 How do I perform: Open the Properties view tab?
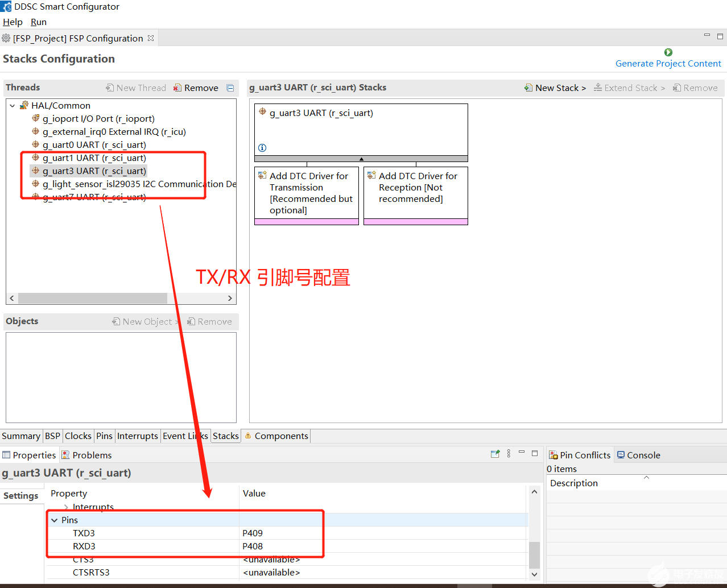click(x=29, y=455)
